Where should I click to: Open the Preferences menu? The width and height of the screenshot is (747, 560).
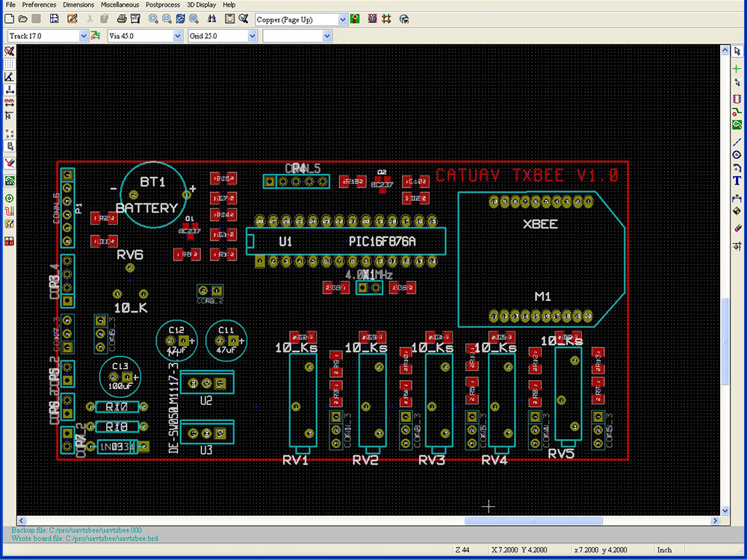pos(39,4)
